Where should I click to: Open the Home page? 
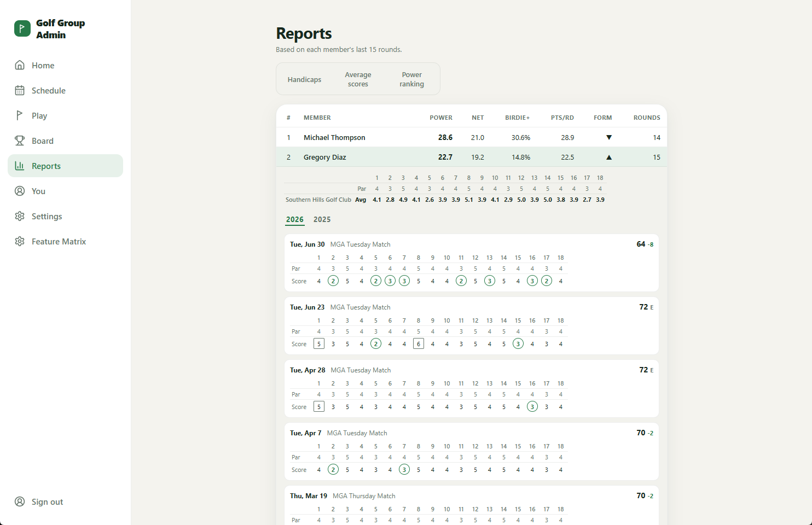pos(65,65)
